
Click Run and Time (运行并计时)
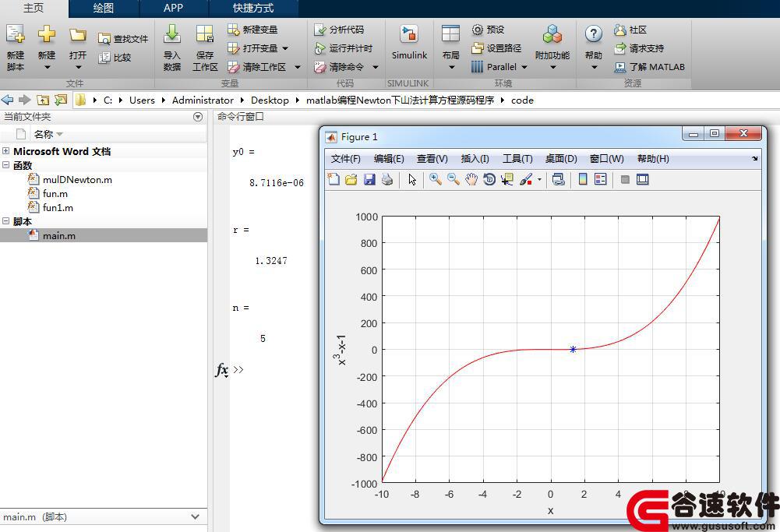tap(343, 48)
